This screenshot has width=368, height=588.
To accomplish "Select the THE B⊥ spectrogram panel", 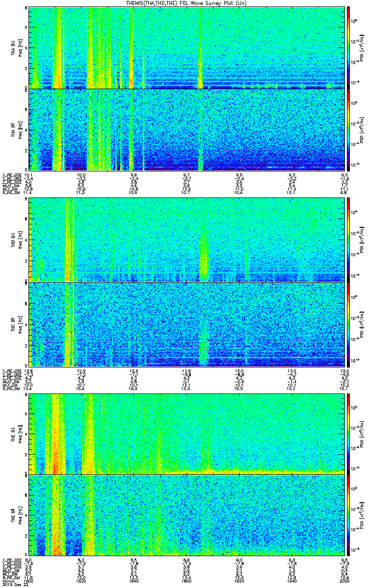I will pyautogui.click(x=187, y=433).
